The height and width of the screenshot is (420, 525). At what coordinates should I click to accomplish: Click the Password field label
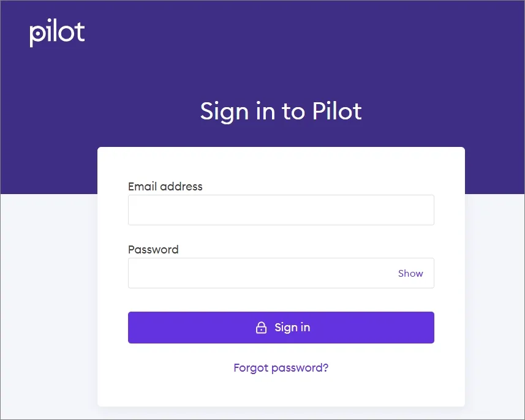click(153, 249)
